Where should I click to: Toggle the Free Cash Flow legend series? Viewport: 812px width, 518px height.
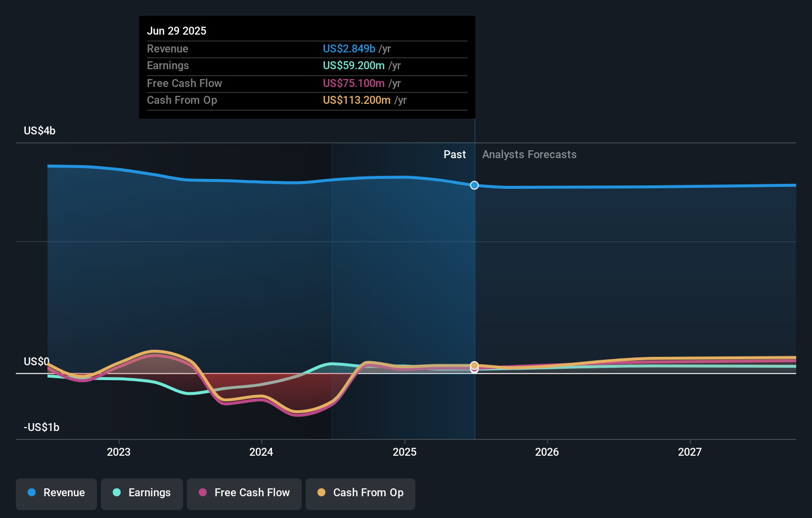pyautogui.click(x=244, y=494)
